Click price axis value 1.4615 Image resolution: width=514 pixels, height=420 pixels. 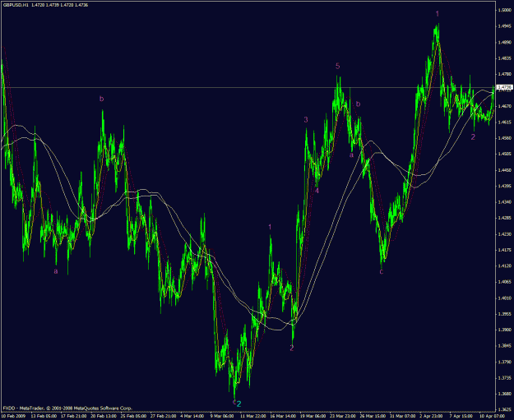(x=504, y=122)
